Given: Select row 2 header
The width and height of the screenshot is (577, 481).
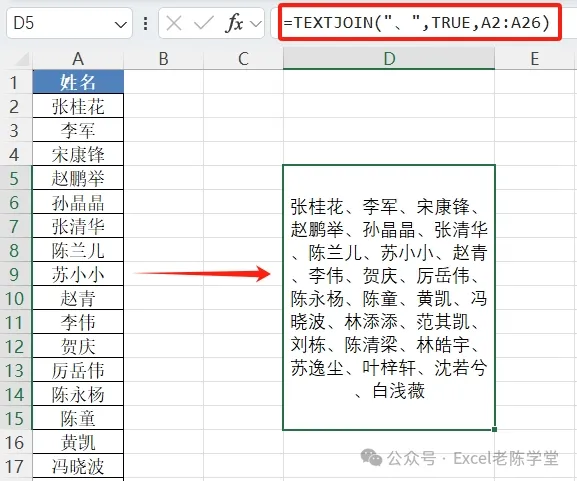Looking at the screenshot, I should pyautogui.click(x=16, y=106).
